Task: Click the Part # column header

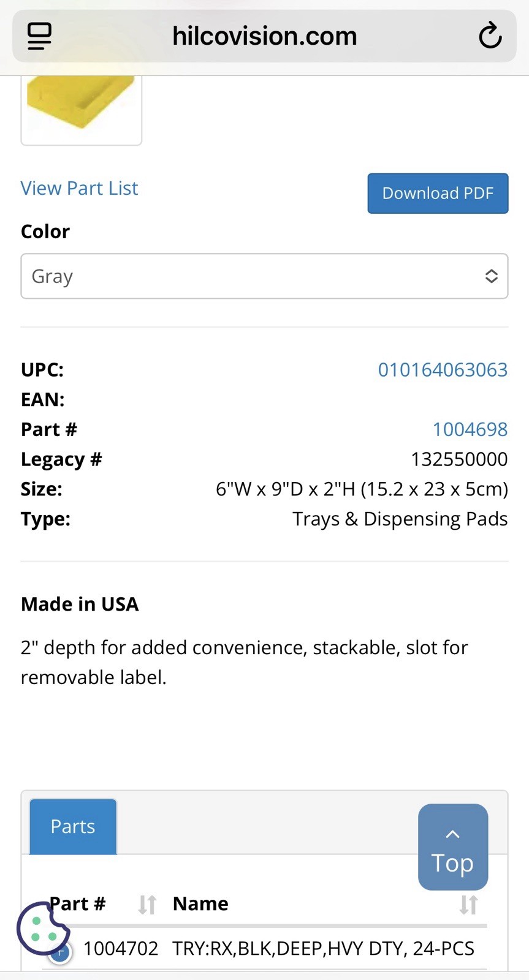Action: tap(77, 904)
